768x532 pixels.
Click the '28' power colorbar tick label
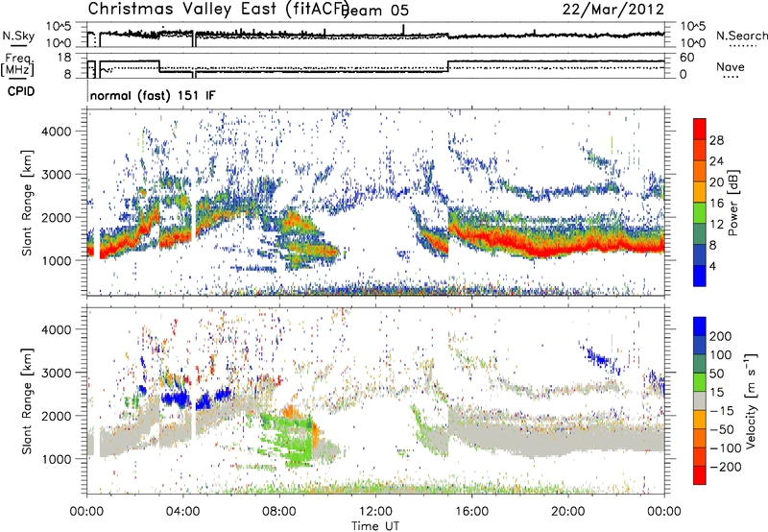716,140
